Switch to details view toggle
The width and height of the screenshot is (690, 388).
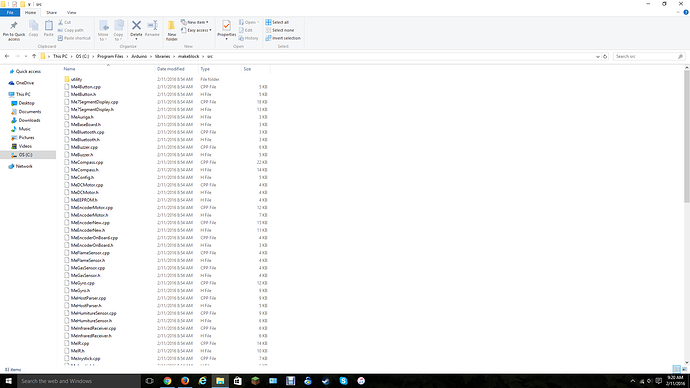coord(676,369)
